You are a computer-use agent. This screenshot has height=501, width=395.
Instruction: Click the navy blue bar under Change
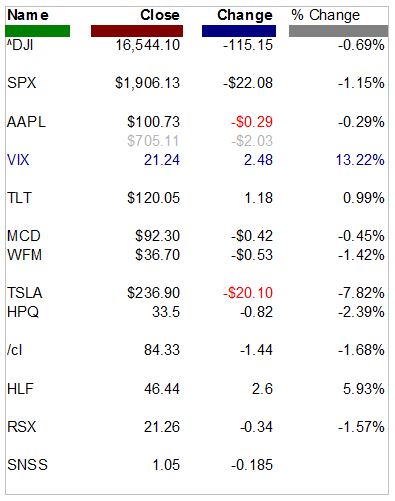[x=239, y=31]
